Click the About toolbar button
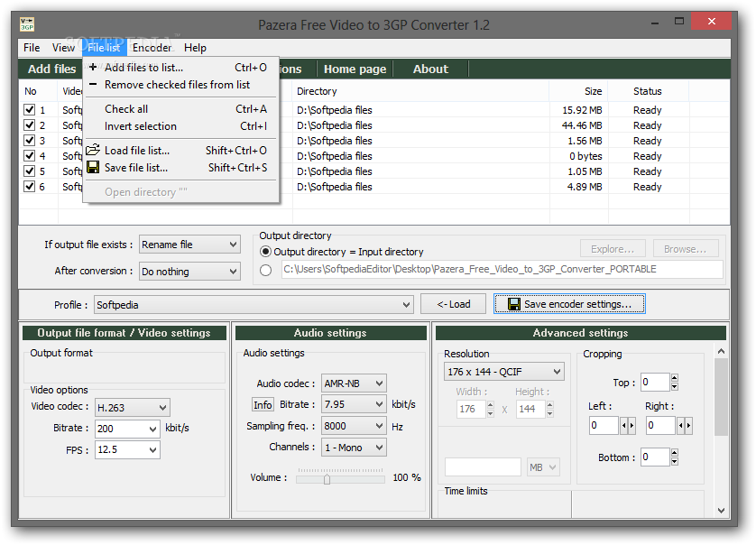Viewport: 756px width, 545px height. point(430,69)
